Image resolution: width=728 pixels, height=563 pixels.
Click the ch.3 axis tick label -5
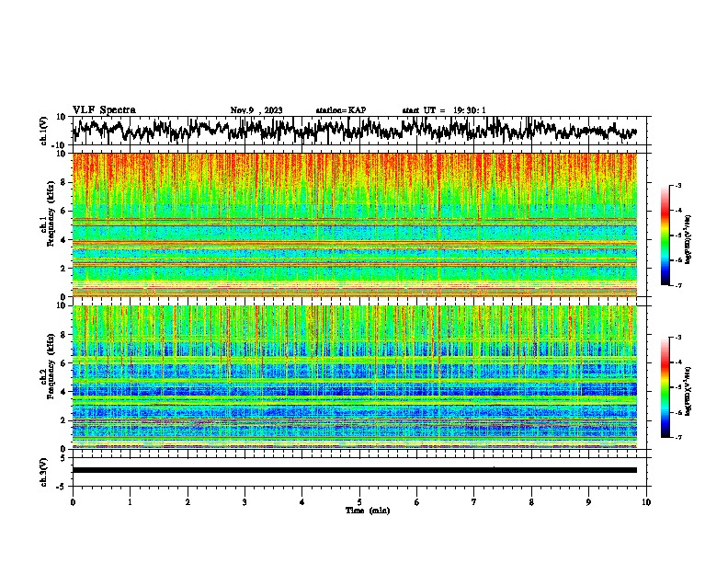pyautogui.click(x=62, y=487)
